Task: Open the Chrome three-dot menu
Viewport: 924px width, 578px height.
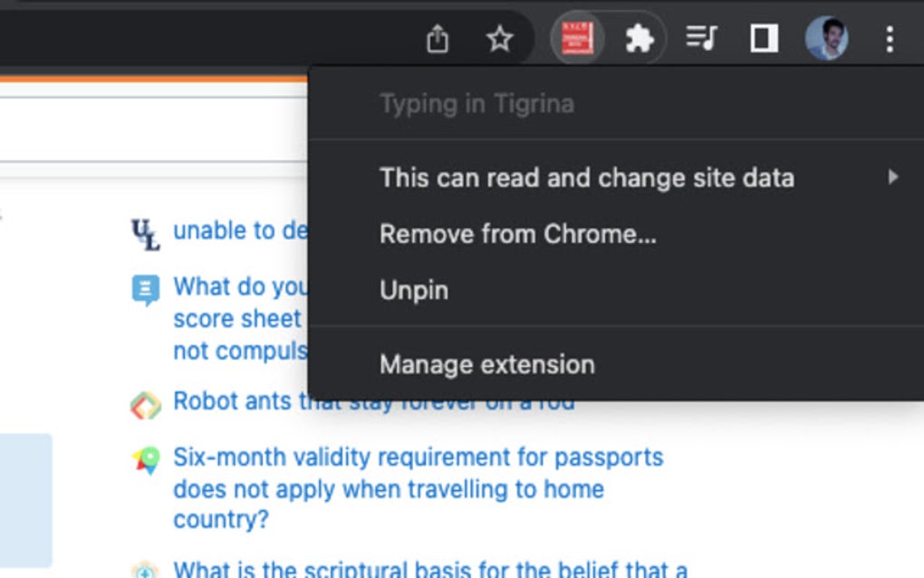Action: click(889, 39)
